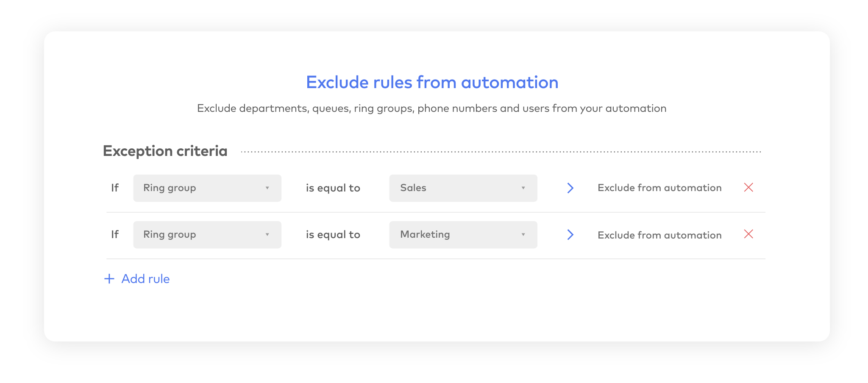Remove the Marketing rule with red X
The width and height of the screenshot is (868, 383).
[748, 234]
